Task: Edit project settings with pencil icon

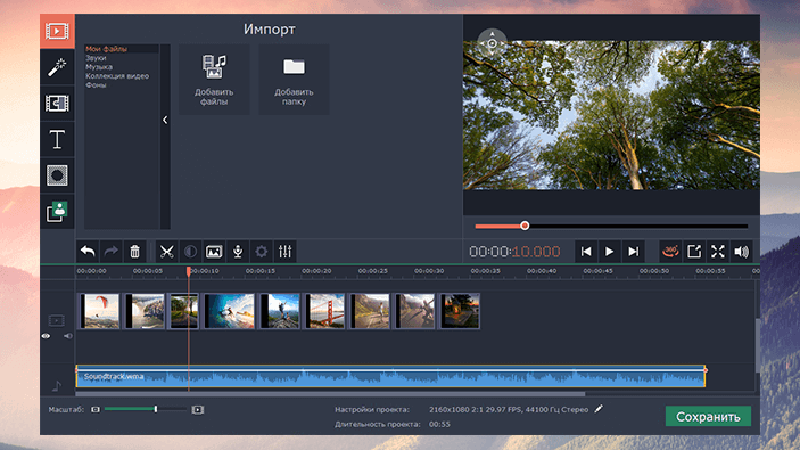Action: coord(598,408)
